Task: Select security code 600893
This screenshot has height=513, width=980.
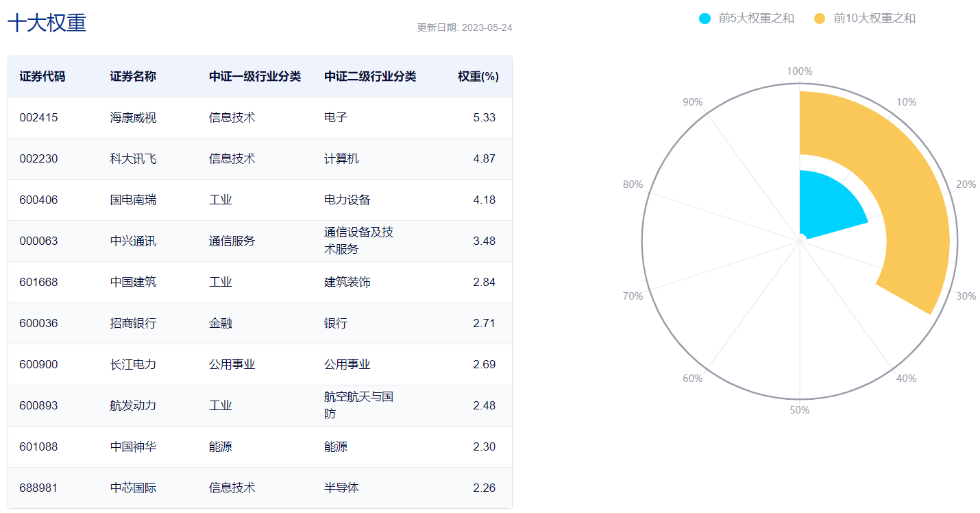Action: pyautogui.click(x=38, y=406)
